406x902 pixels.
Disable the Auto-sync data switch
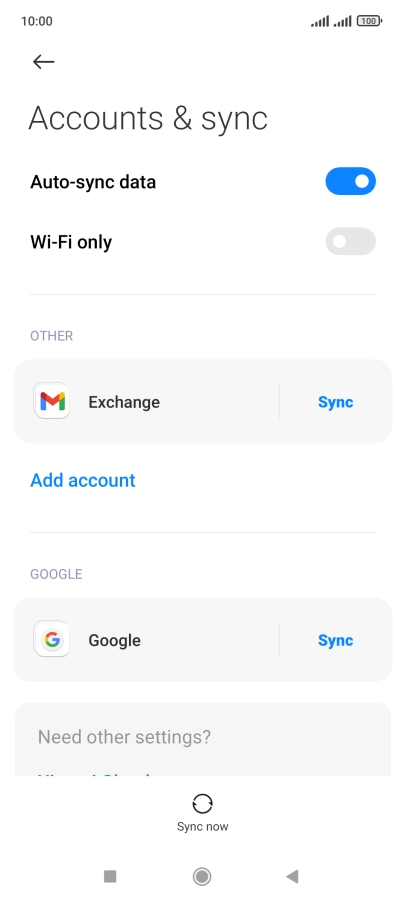pyautogui.click(x=351, y=182)
